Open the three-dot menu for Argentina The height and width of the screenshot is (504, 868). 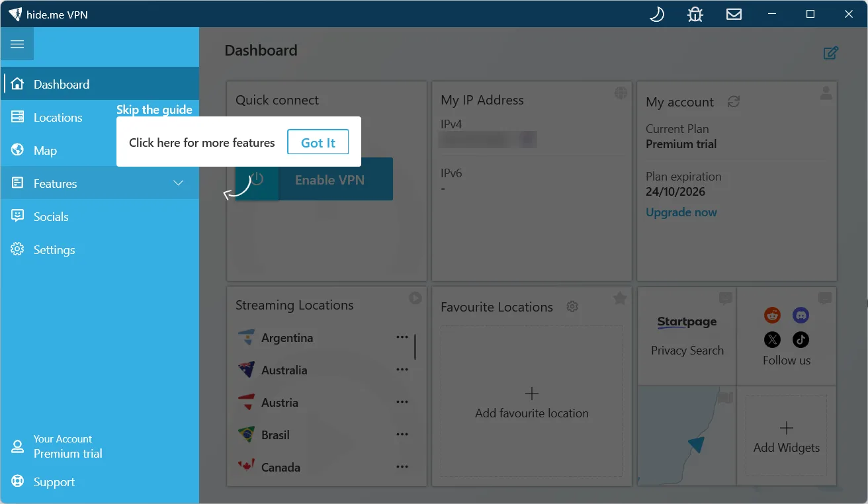tap(402, 337)
